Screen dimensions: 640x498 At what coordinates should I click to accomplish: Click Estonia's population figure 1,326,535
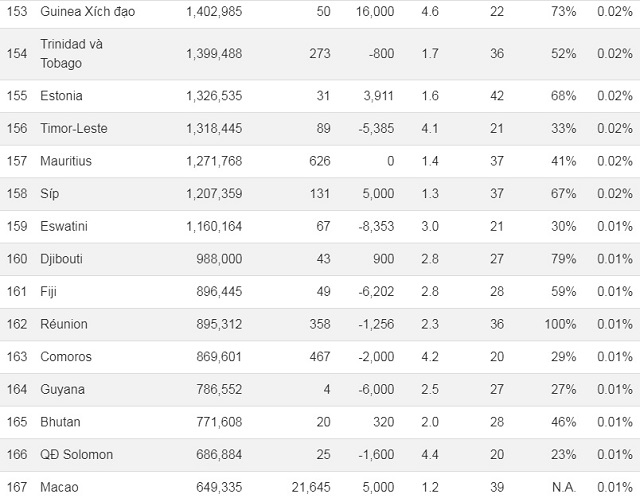[x=214, y=96]
